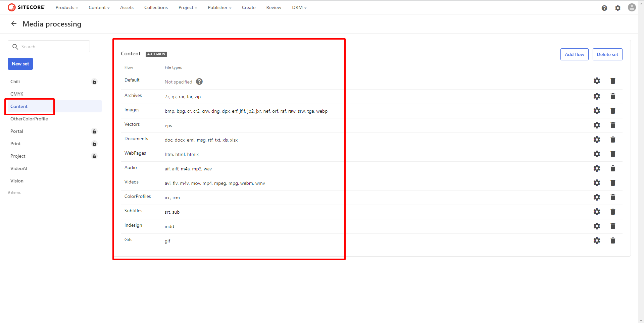Image resolution: width=644 pixels, height=323 pixels.
Task: Delete the Archives flow
Action: point(613,96)
